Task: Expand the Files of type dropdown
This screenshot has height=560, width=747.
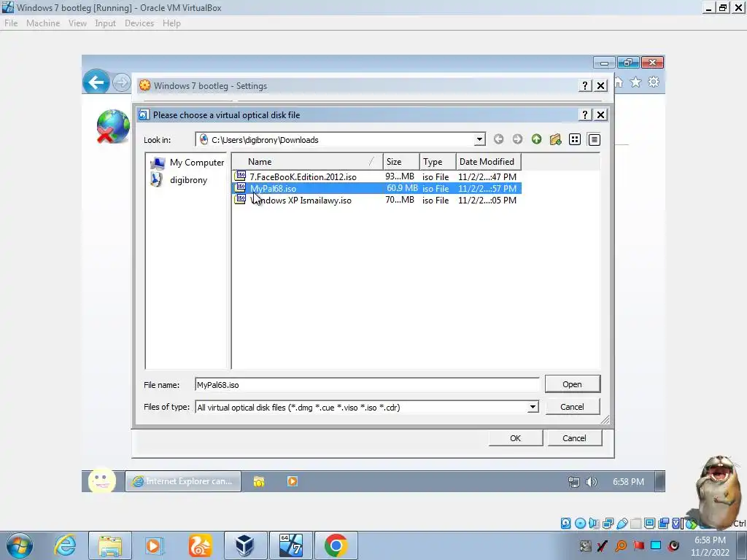Action: (x=533, y=407)
